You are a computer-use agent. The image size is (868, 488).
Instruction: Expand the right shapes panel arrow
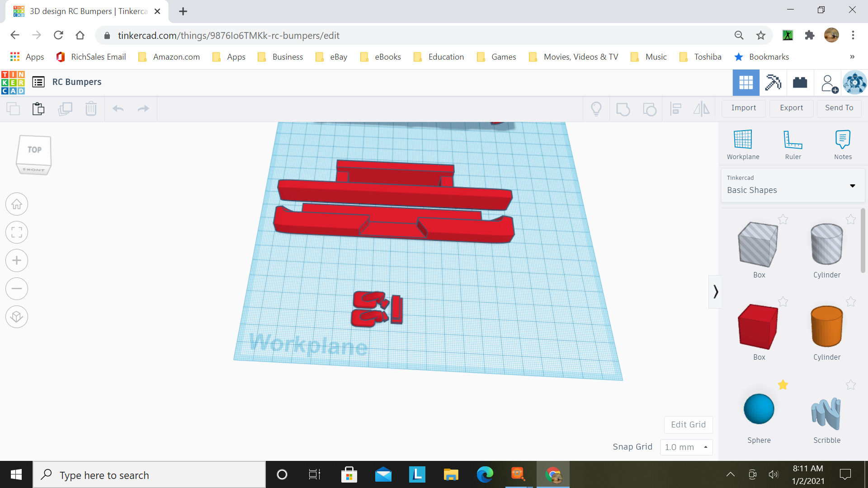(714, 291)
